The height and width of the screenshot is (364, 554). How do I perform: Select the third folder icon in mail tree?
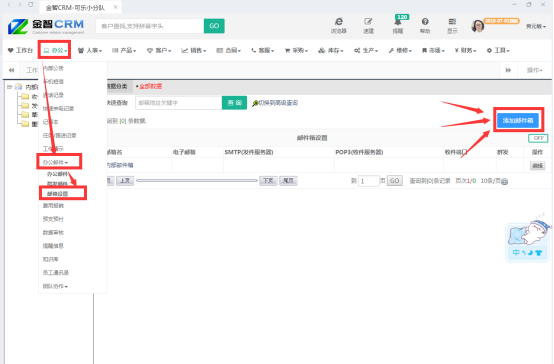pos(25,115)
